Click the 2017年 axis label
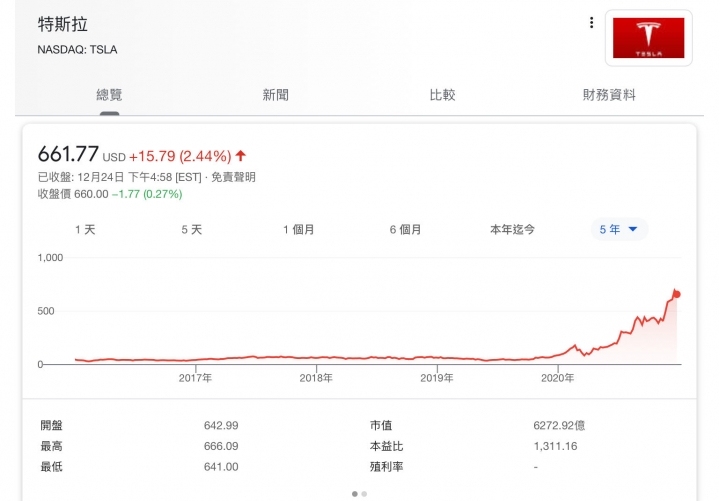 click(x=195, y=378)
